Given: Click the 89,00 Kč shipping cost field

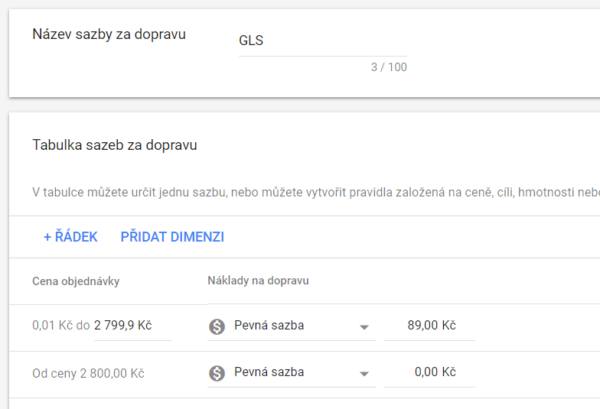Looking at the screenshot, I should click(x=431, y=325).
